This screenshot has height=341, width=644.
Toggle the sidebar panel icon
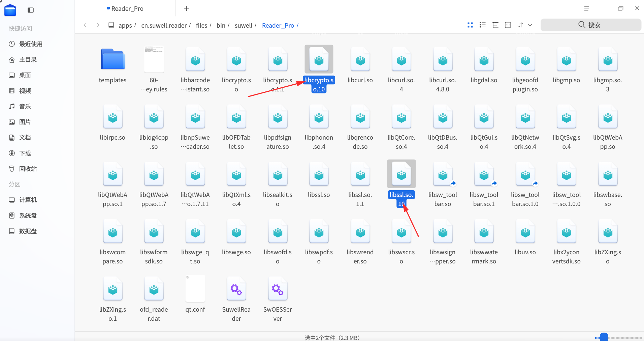(x=31, y=10)
